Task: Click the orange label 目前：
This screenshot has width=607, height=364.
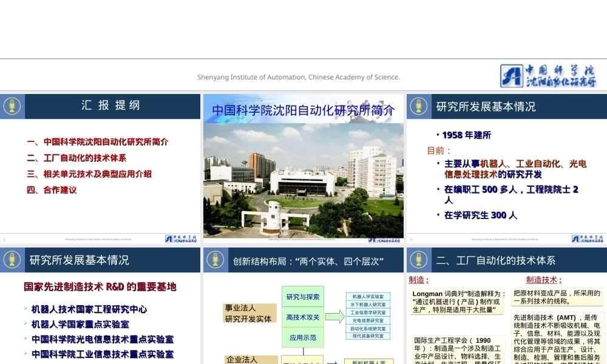Action: coord(439,150)
